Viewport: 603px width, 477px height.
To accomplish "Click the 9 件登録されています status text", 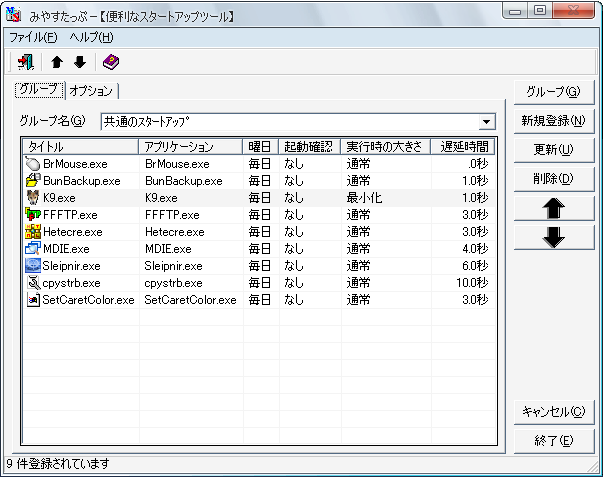I will coord(58,464).
